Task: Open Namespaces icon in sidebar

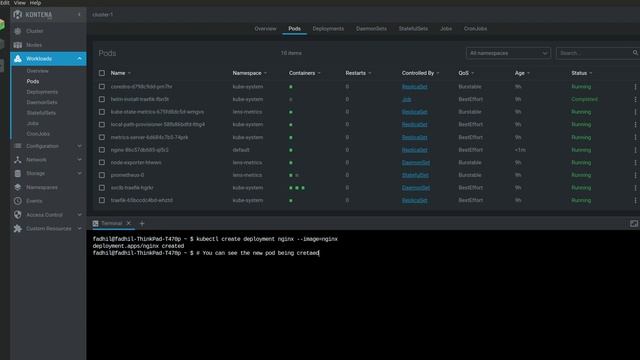Action: pos(18,187)
